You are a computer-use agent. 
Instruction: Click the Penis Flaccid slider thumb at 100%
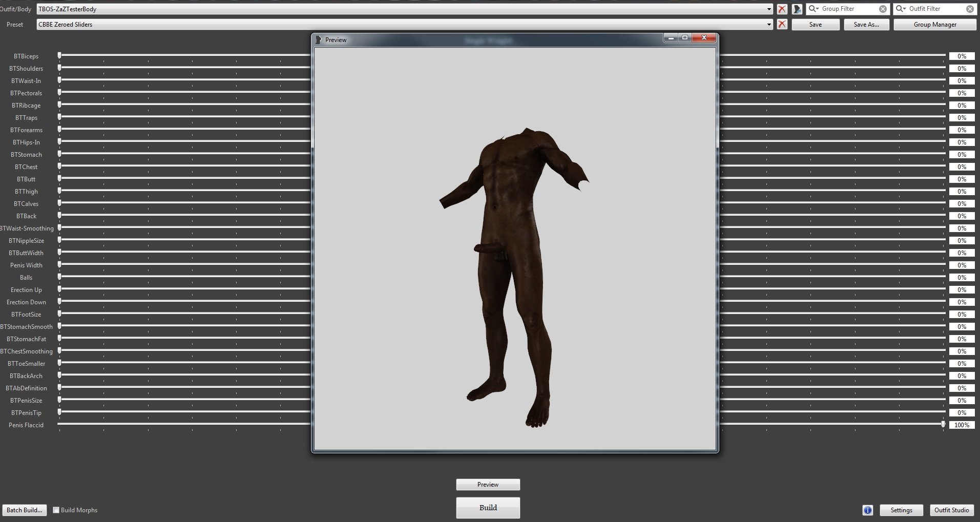click(x=943, y=424)
